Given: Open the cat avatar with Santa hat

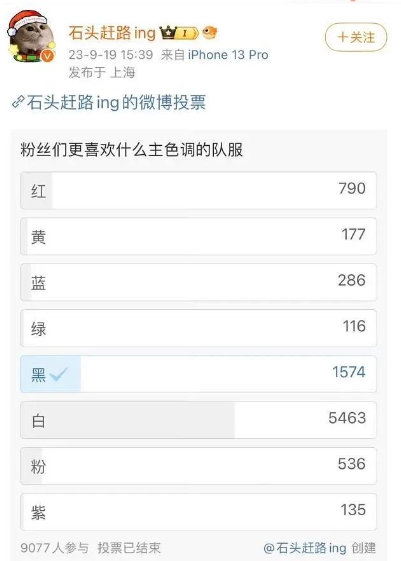Looking at the screenshot, I should pyautogui.click(x=31, y=36).
